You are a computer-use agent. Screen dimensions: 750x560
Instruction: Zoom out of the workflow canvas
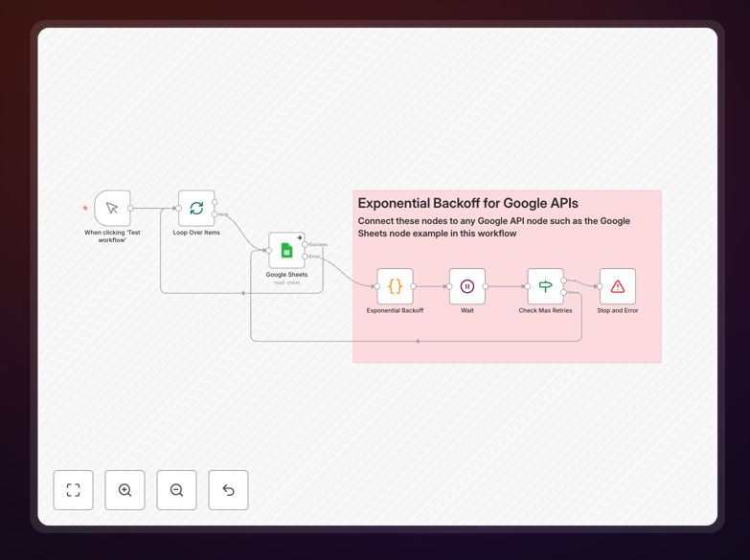click(176, 490)
